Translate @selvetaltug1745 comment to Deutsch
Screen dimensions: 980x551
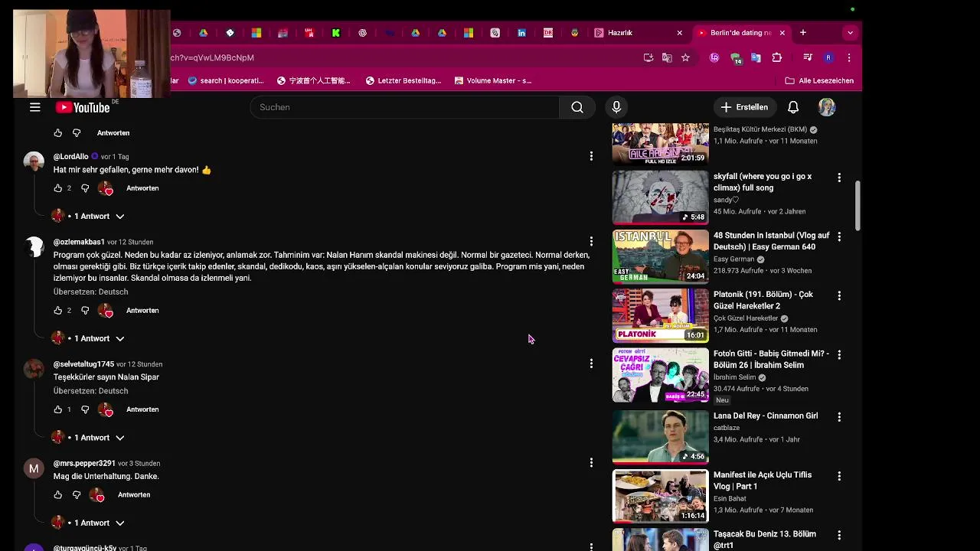(90, 391)
